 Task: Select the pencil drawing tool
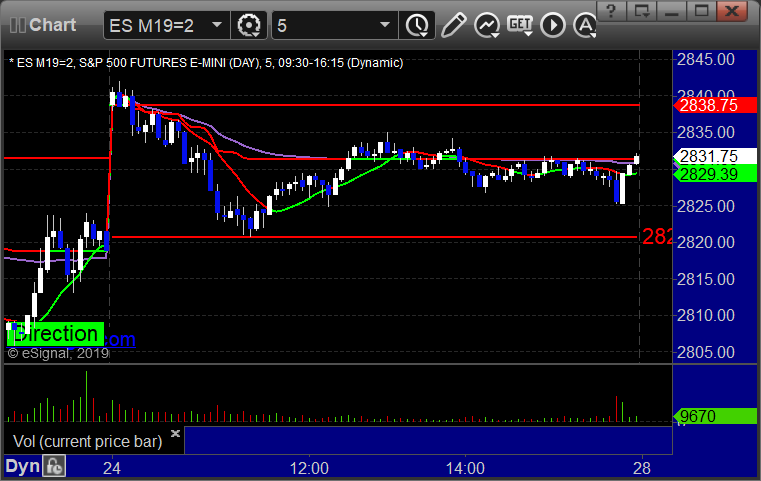click(453, 25)
